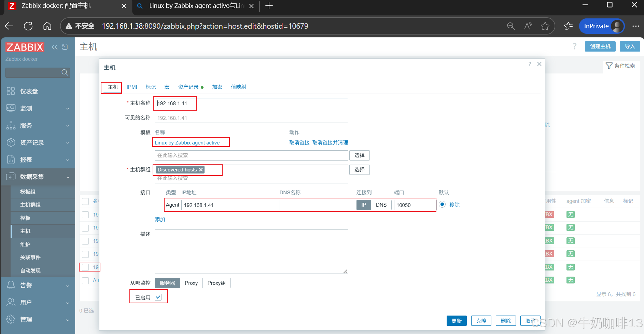Click 取消链接并清理 link
The image size is (644, 334).
[x=330, y=143]
